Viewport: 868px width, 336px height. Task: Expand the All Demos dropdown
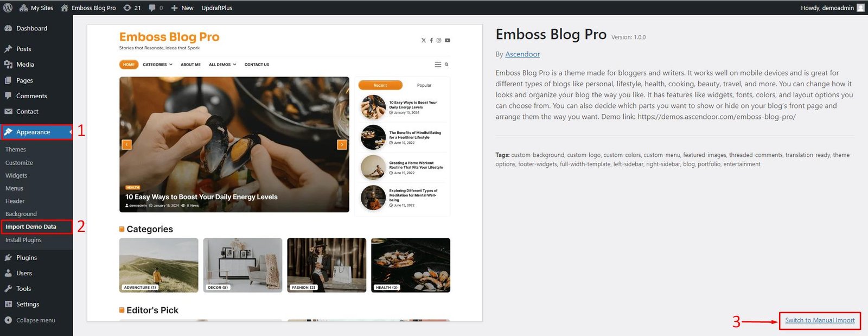click(222, 65)
